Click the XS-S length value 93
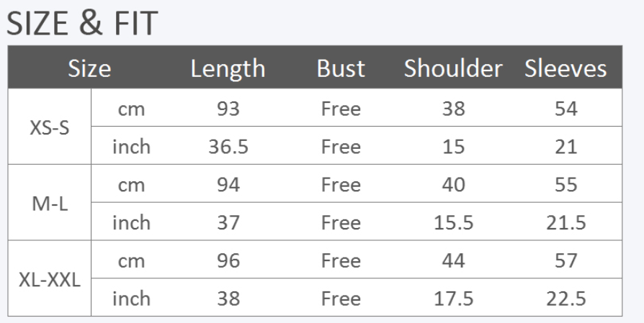644x323 pixels. point(228,109)
